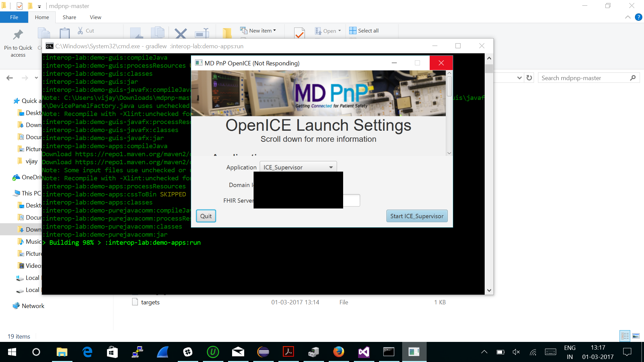This screenshot has width=644, height=362.
Task: Show hidden system tray icons
Action: pos(484,352)
